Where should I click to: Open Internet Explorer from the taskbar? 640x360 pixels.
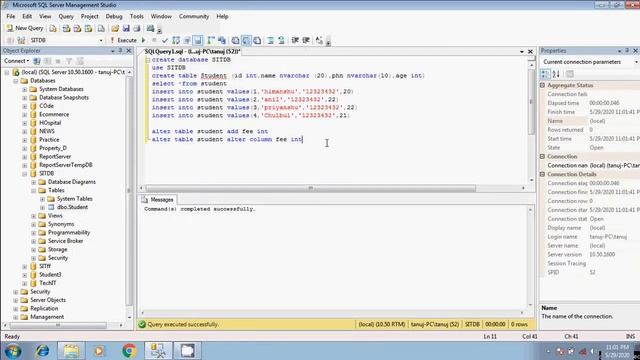click(42, 351)
